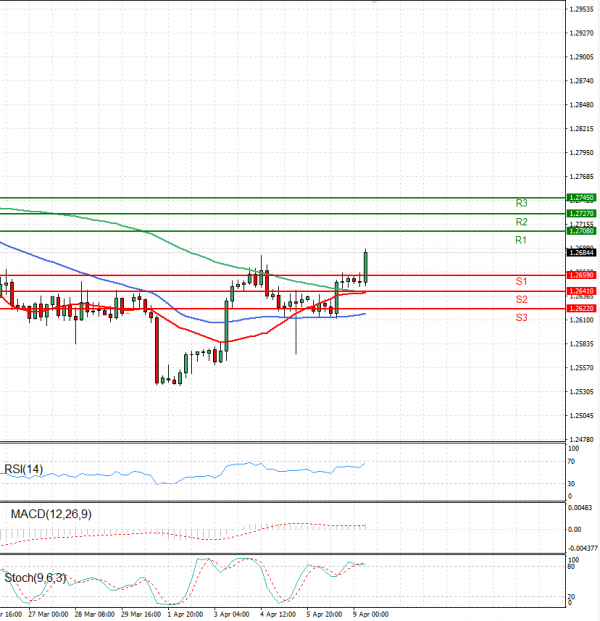Viewport: 600px width, 621px height.
Task: Click the 1.28215 price axis value
Action: pos(581,129)
